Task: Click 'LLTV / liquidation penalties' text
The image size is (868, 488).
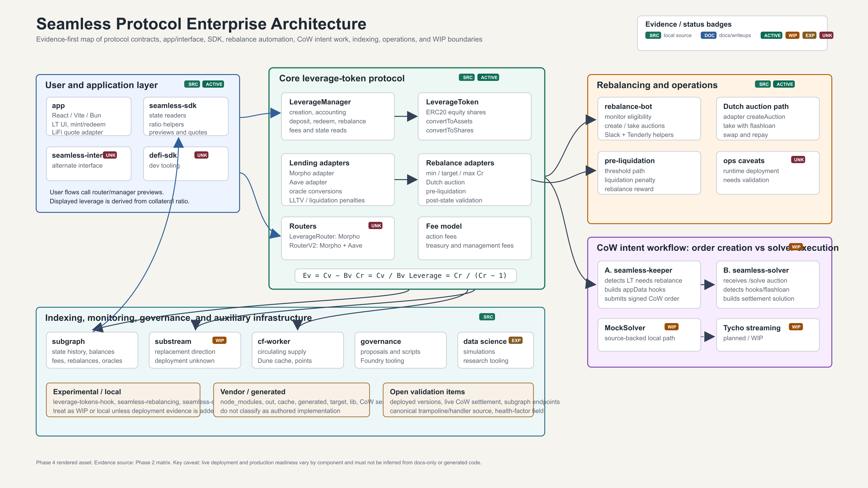Action: pos(327,200)
